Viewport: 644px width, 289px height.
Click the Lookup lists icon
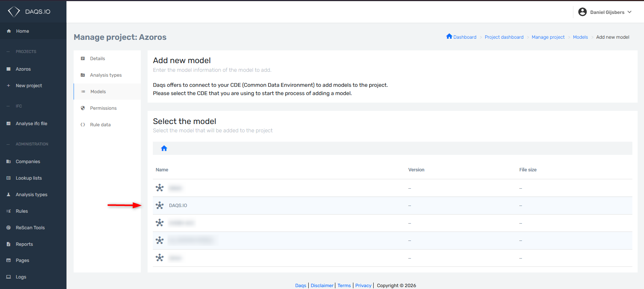click(9, 178)
